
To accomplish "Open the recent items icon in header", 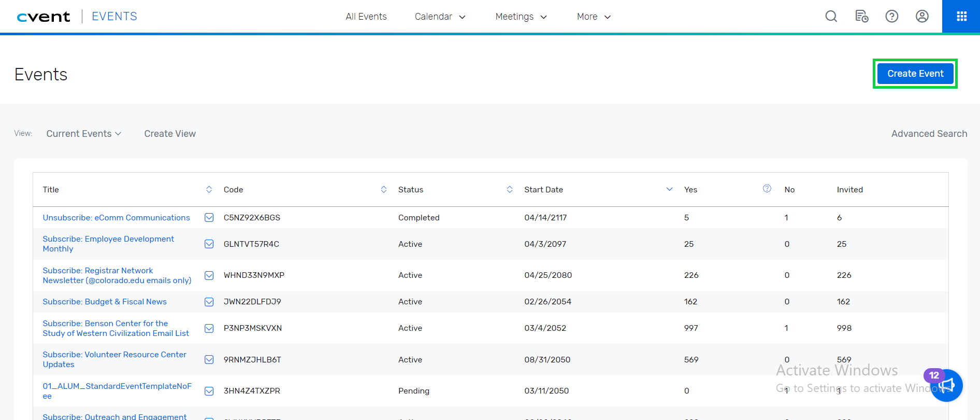I will coord(861,17).
